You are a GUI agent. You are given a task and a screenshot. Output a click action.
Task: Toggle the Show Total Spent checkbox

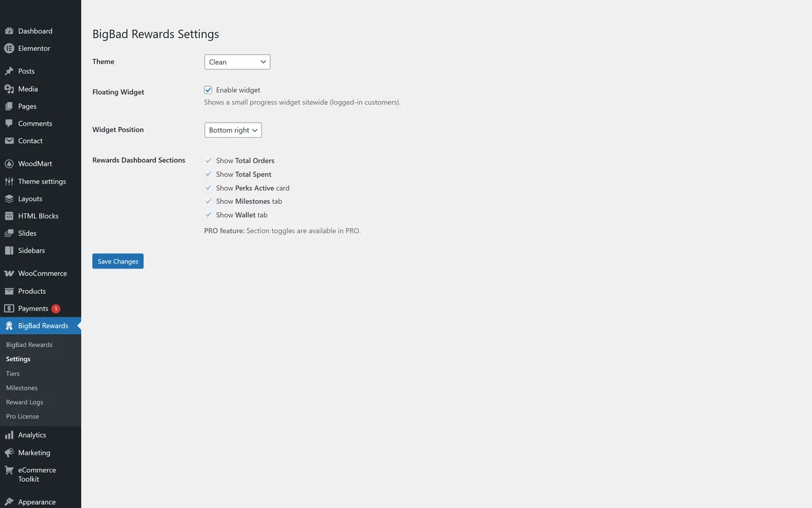208,174
